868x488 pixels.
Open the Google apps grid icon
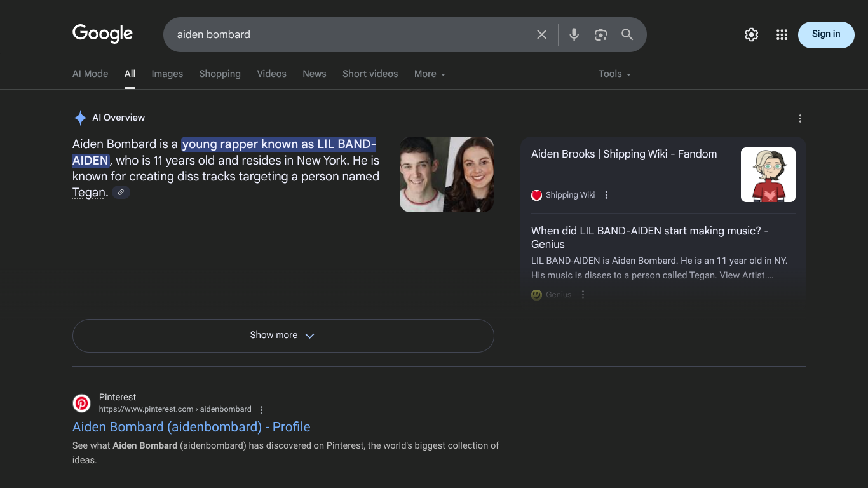[x=782, y=34]
